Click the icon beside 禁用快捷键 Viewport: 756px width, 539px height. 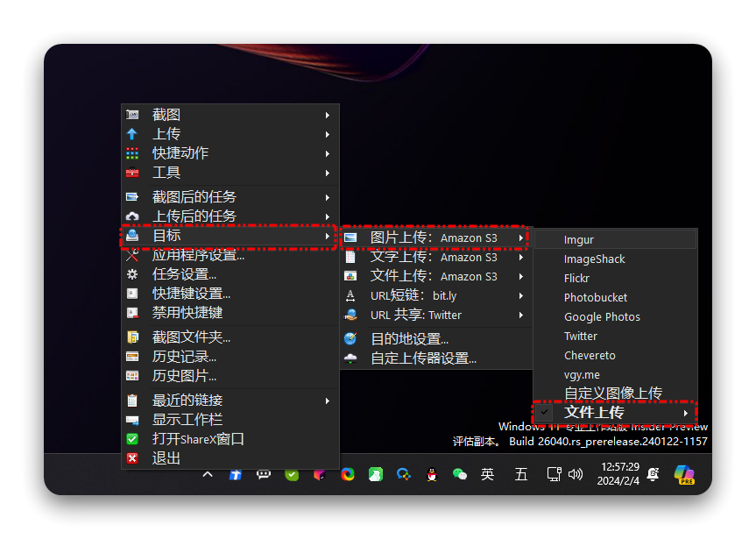[132, 313]
